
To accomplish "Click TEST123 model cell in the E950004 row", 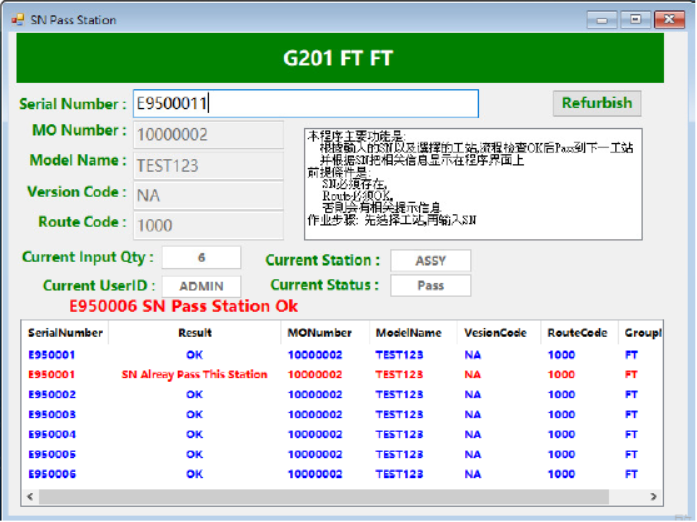I will (x=399, y=434).
